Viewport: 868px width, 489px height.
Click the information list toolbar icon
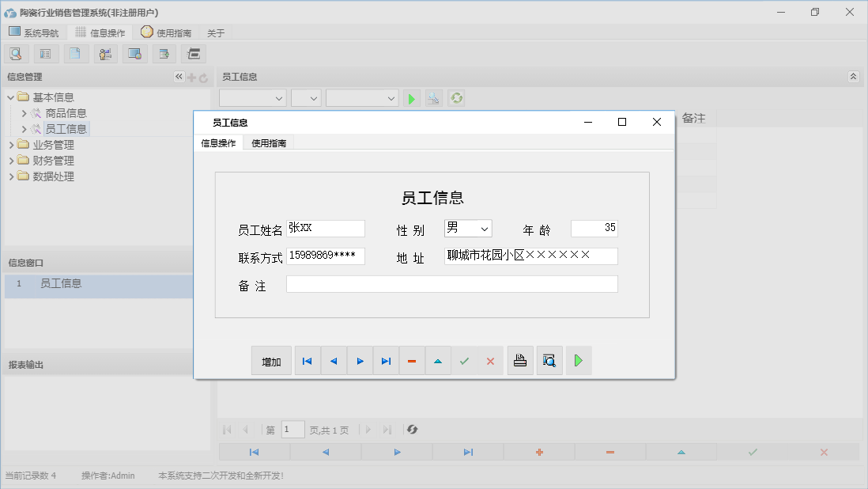(x=45, y=53)
